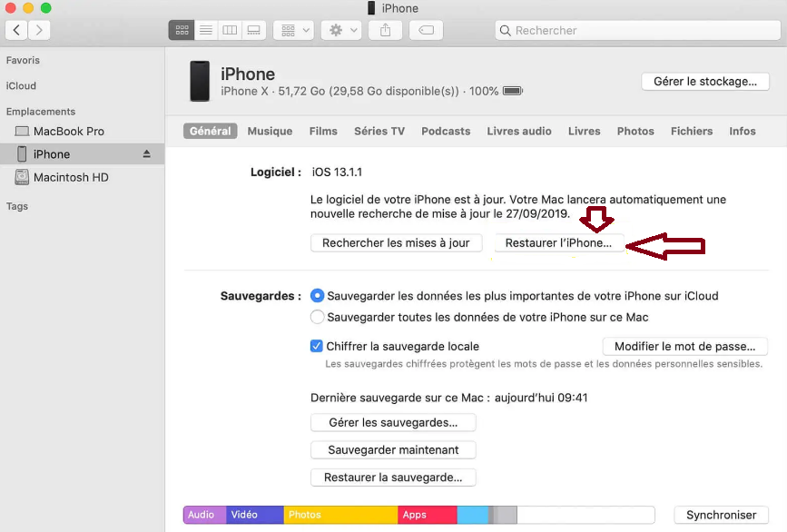Toggle Chiffrer la sauvegarde locale checkbox
The image size is (787, 532).
point(317,346)
